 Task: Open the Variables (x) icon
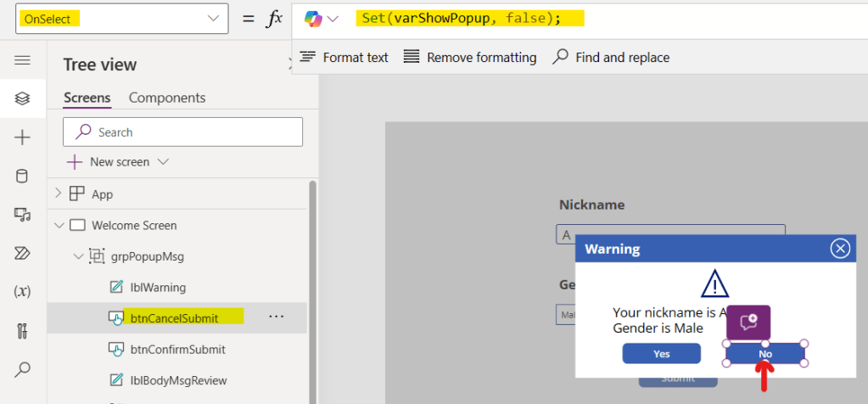(23, 291)
